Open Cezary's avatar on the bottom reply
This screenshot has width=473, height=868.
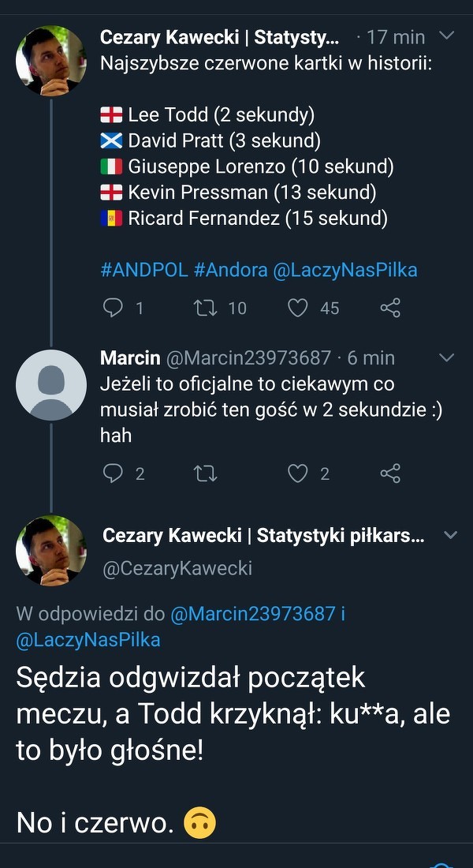[51, 551]
